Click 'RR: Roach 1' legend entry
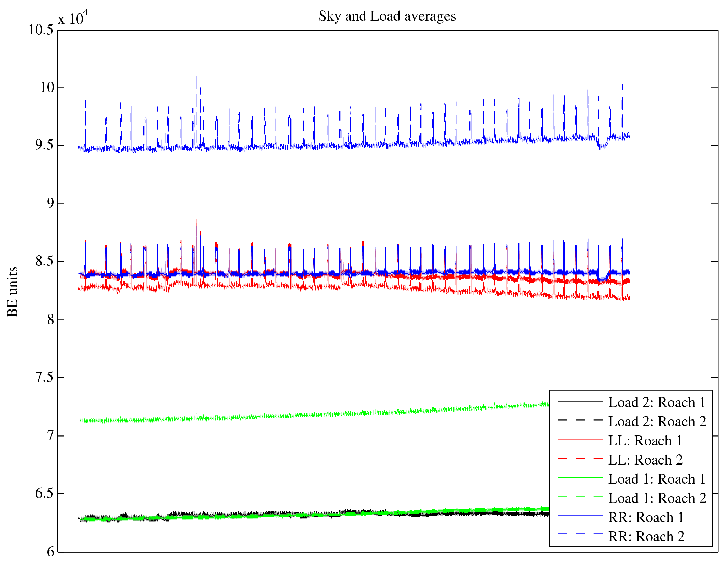The image size is (728, 565). coord(646,517)
